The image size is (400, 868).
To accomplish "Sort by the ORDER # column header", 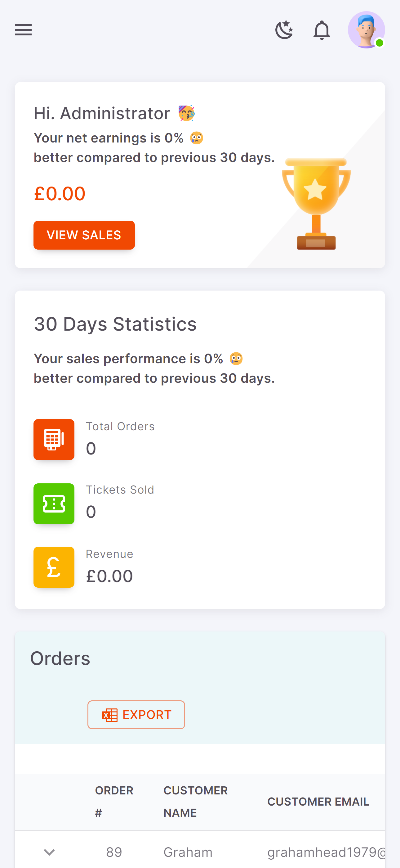I will [114, 801].
